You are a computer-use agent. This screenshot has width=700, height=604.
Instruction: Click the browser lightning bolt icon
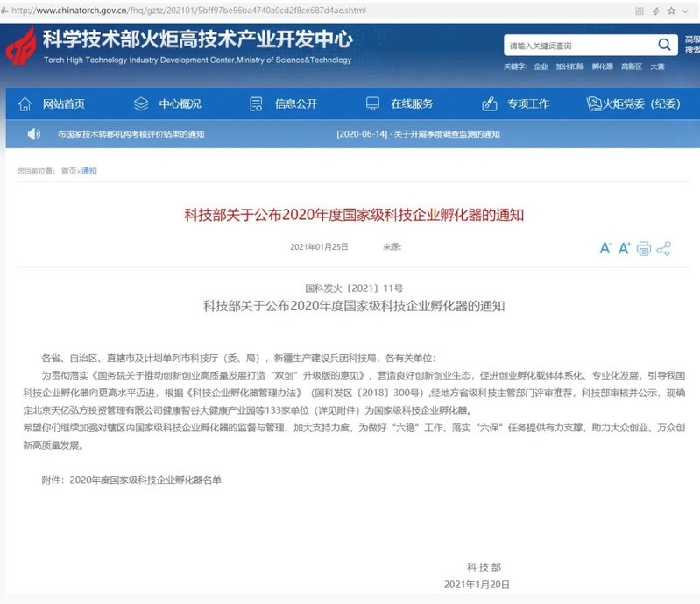point(656,11)
